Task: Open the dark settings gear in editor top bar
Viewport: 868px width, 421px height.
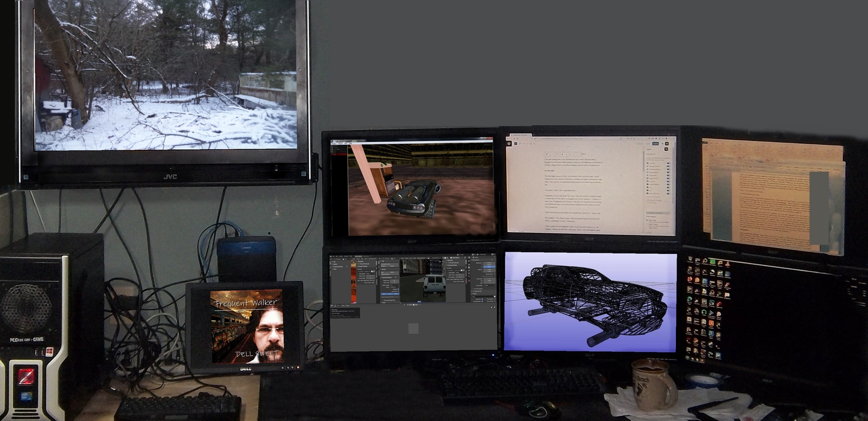Action: tap(667, 144)
